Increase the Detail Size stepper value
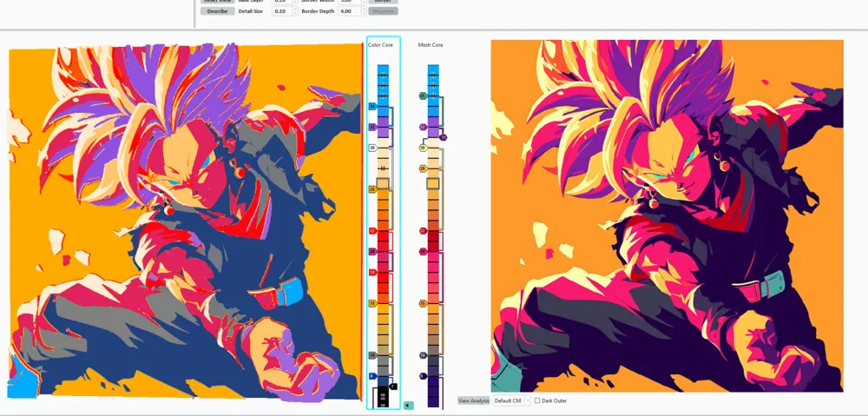Screen dimensions: 868x416 [294, 9]
